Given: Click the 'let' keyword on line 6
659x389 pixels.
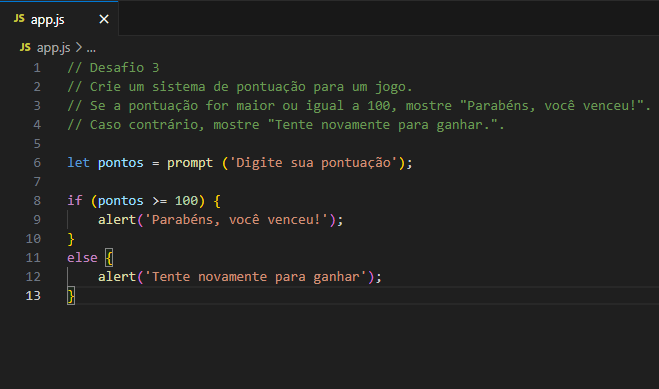Looking at the screenshot, I should 79,163.
